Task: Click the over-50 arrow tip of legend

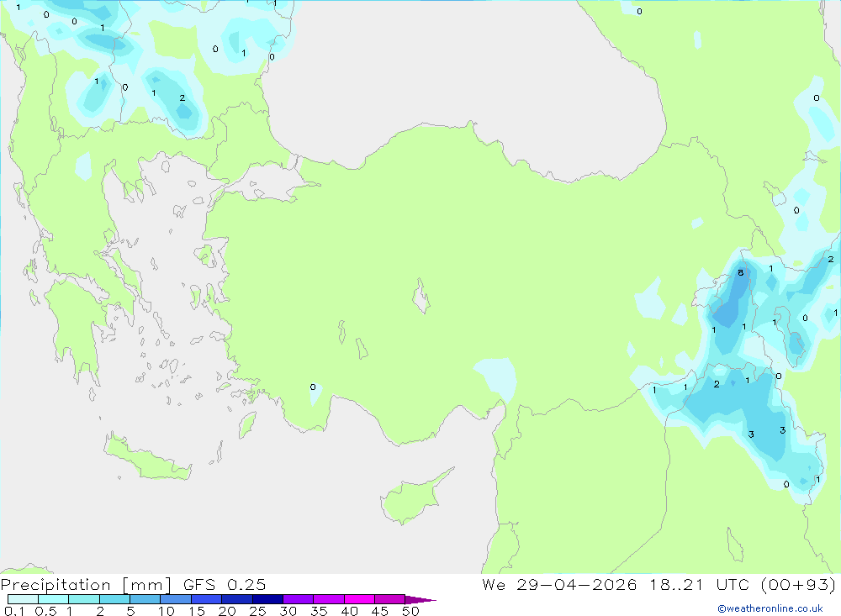Action: tap(420, 599)
